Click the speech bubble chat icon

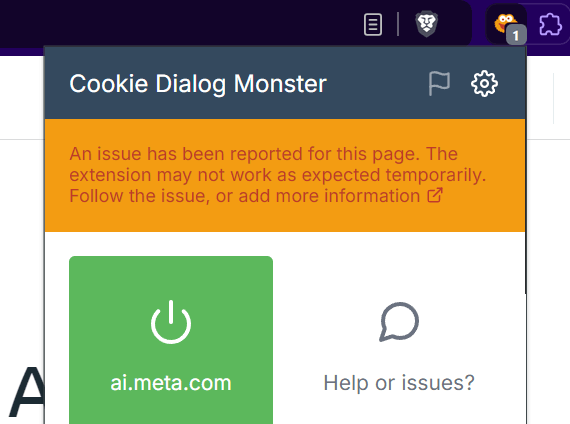pos(399,322)
